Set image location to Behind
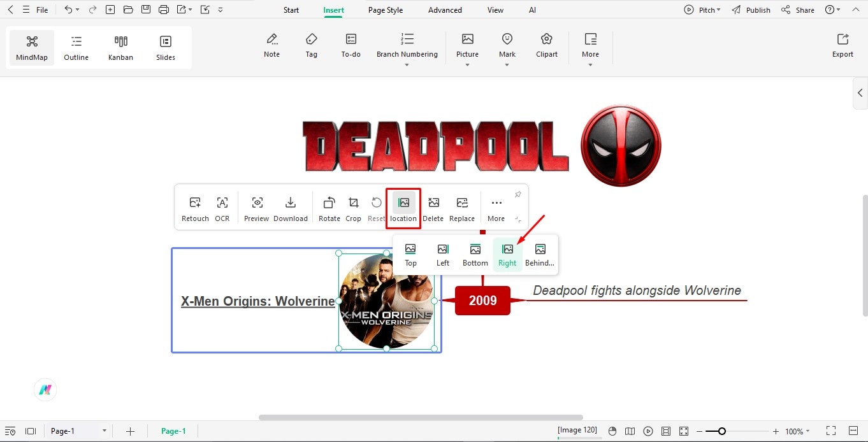The width and height of the screenshot is (868, 442). point(540,255)
